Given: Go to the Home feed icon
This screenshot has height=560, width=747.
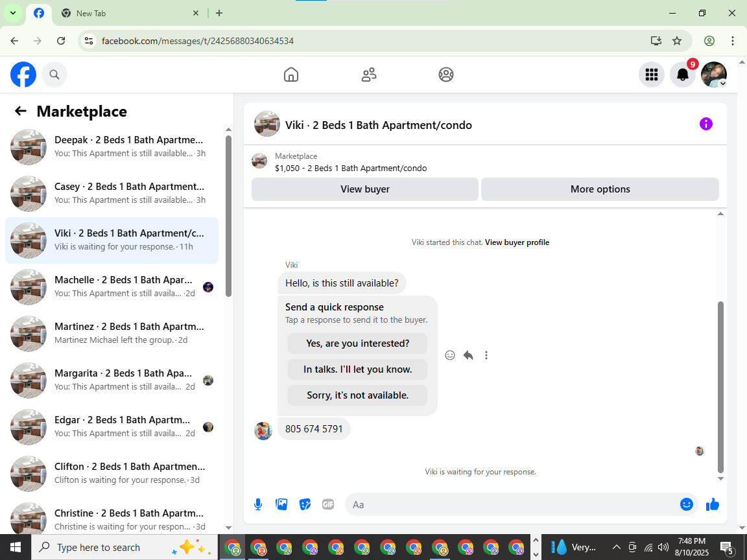Looking at the screenshot, I should tap(291, 75).
